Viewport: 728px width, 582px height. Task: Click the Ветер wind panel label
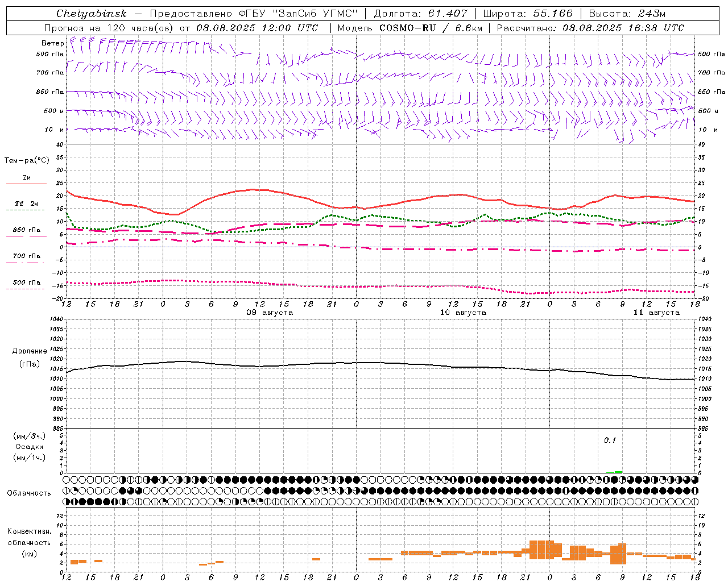click(x=52, y=43)
